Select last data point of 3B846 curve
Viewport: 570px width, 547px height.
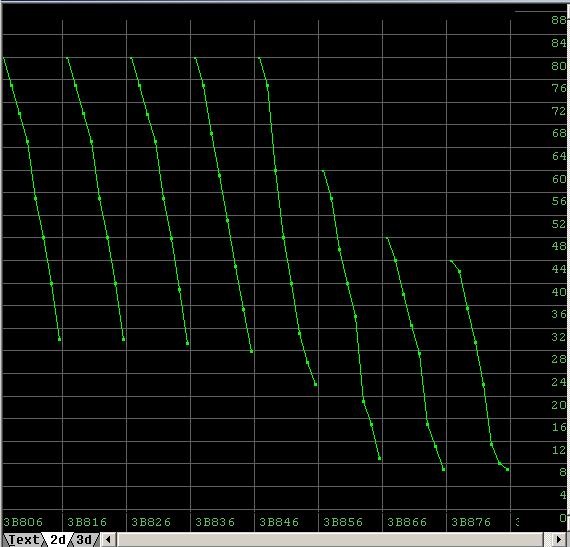pos(316,385)
